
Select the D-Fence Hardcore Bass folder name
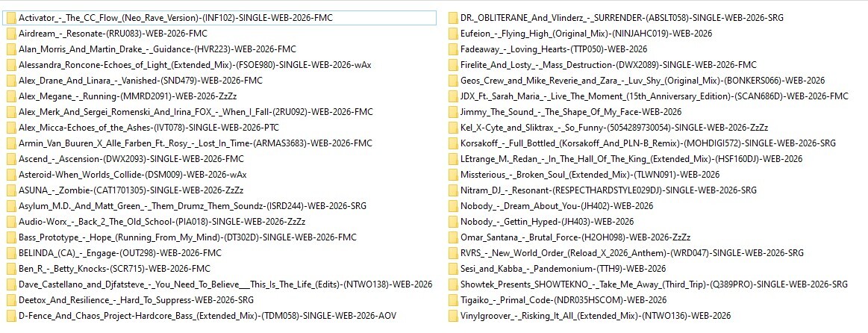pos(207,316)
